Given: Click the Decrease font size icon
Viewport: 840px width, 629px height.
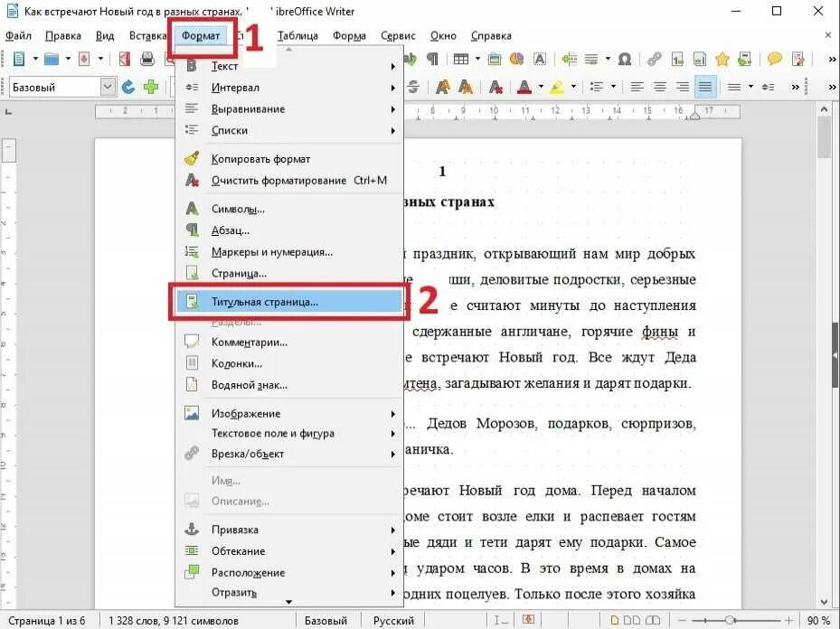Looking at the screenshot, I should pyautogui.click(x=466, y=87).
